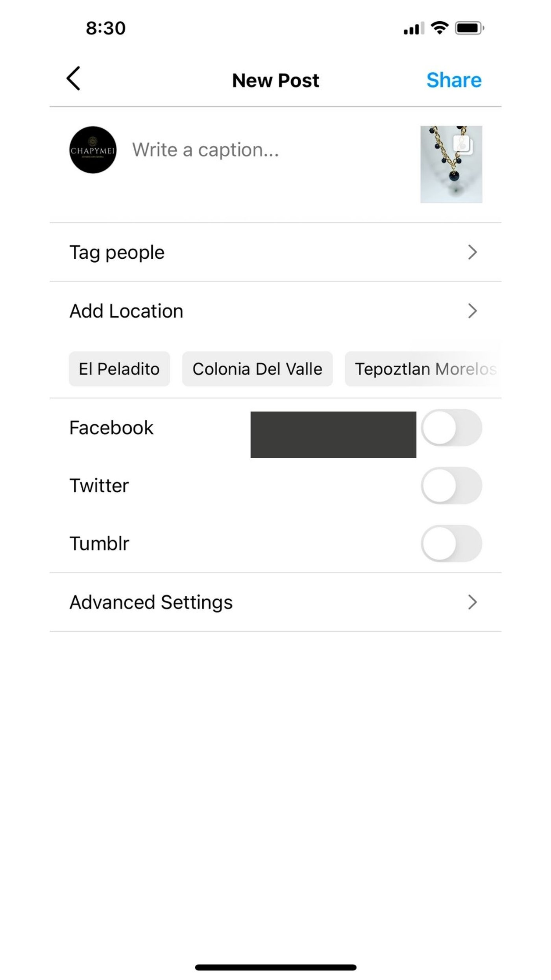Viewport: 551px width, 980px height.
Task: Tap the New Post title
Action: pos(275,80)
